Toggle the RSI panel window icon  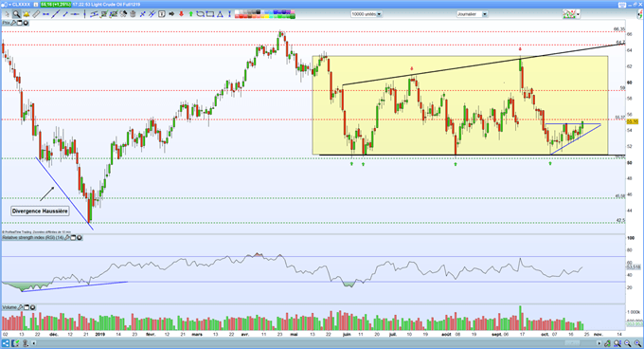point(74,238)
